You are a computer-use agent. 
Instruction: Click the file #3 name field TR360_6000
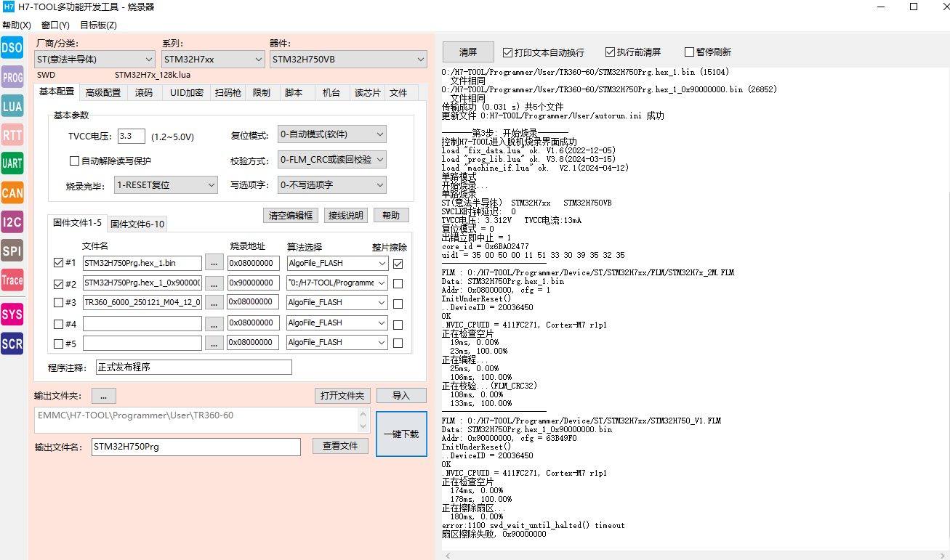(142, 302)
